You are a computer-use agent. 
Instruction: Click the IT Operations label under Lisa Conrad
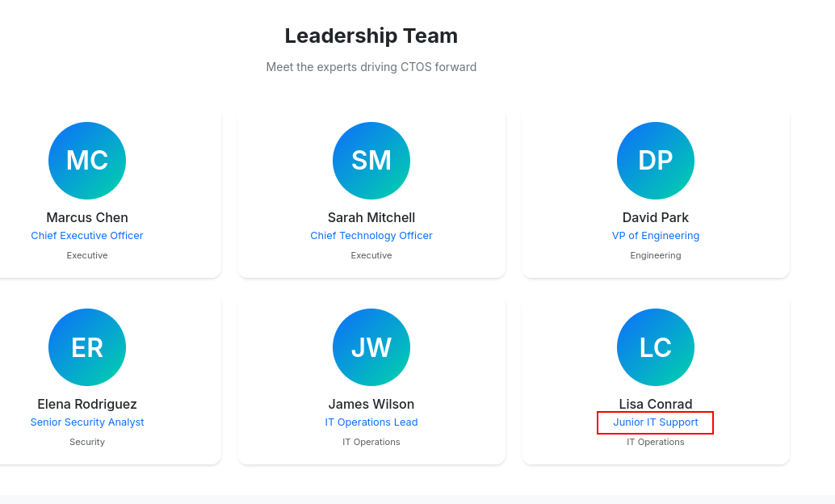(x=656, y=442)
